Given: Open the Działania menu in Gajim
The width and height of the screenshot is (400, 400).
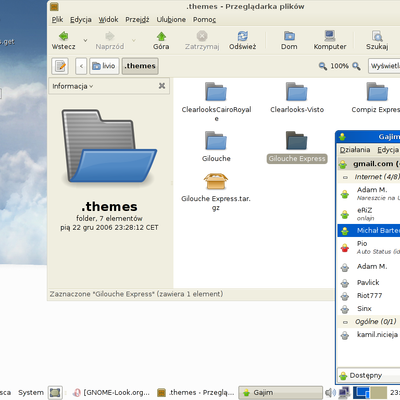Looking at the screenshot, I should pos(355,150).
